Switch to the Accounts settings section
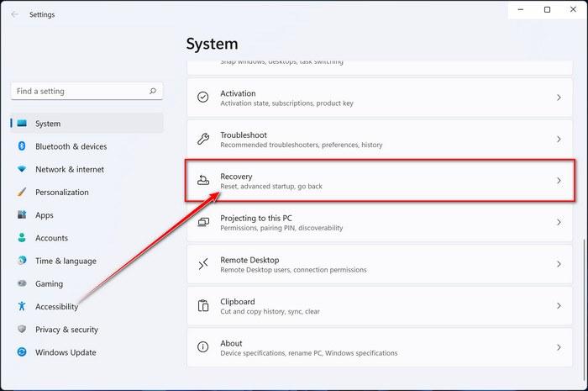 point(51,238)
